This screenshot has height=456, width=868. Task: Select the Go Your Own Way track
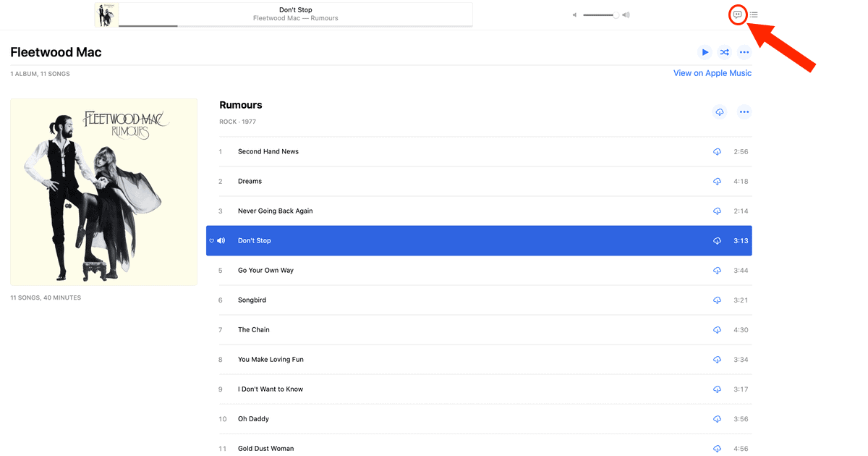coord(485,271)
